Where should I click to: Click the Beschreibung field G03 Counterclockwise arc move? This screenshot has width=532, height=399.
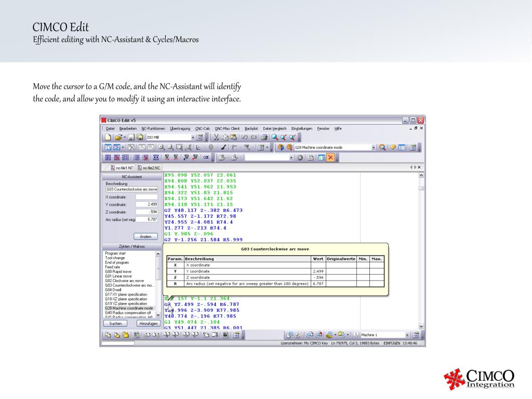[x=131, y=189]
